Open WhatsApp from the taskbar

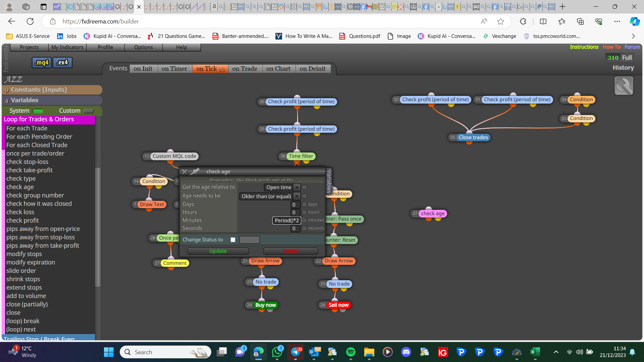pyautogui.click(x=277, y=352)
